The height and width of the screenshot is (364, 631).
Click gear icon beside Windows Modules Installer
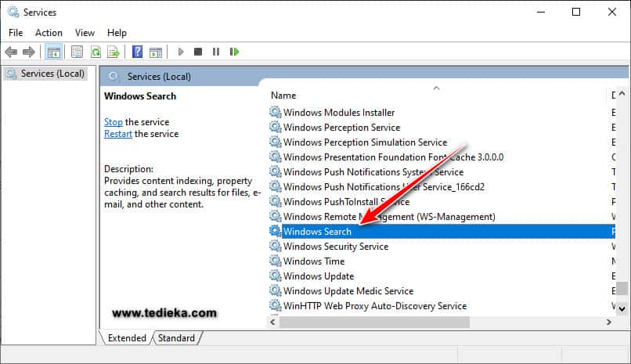click(x=276, y=112)
